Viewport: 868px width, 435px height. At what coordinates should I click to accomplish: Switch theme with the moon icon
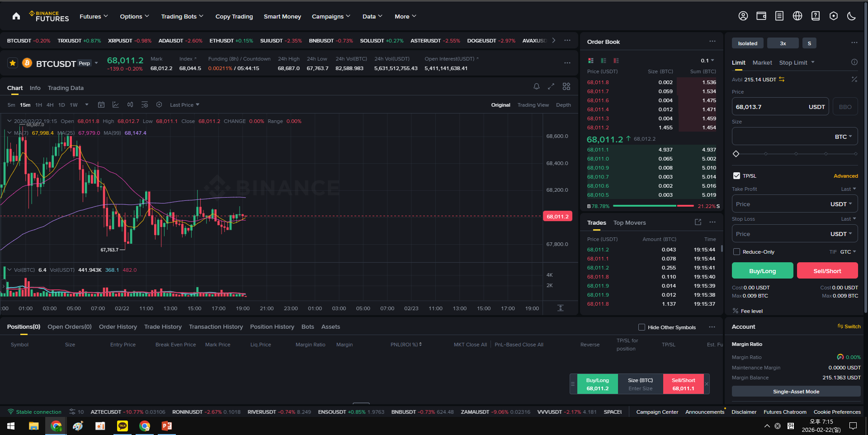(852, 16)
